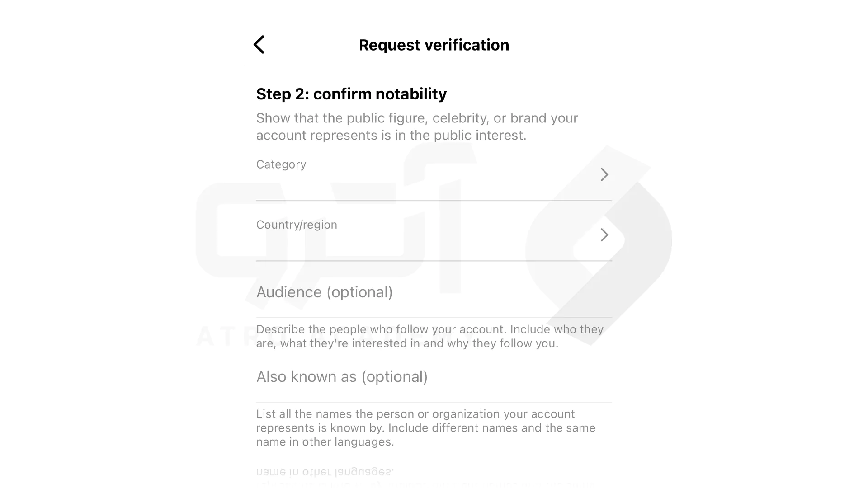Expand the Category selection chevron
The width and height of the screenshot is (868, 488).
point(604,174)
